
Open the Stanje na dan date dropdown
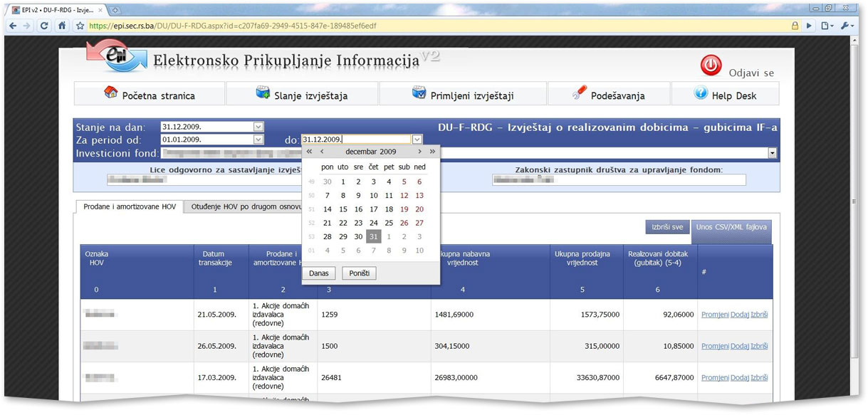(x=258, y=127)
